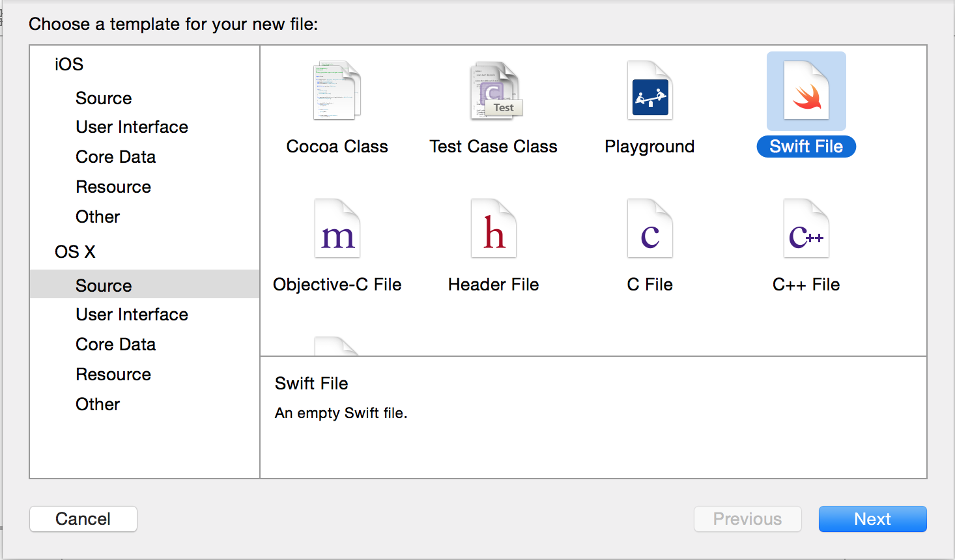The width and height of the screenshot is (955, 560).
Task: Open Source under the iOS section
Action: [x=104, y=98]
